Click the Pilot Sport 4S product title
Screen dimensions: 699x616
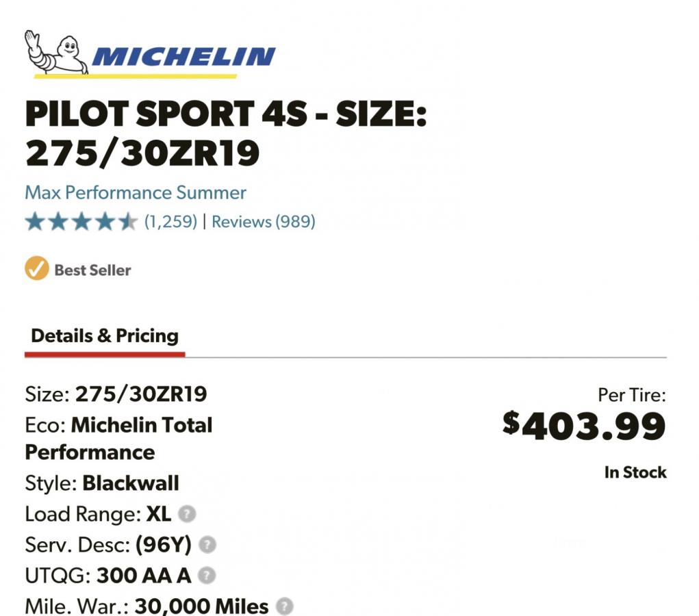tap(226, 133)
